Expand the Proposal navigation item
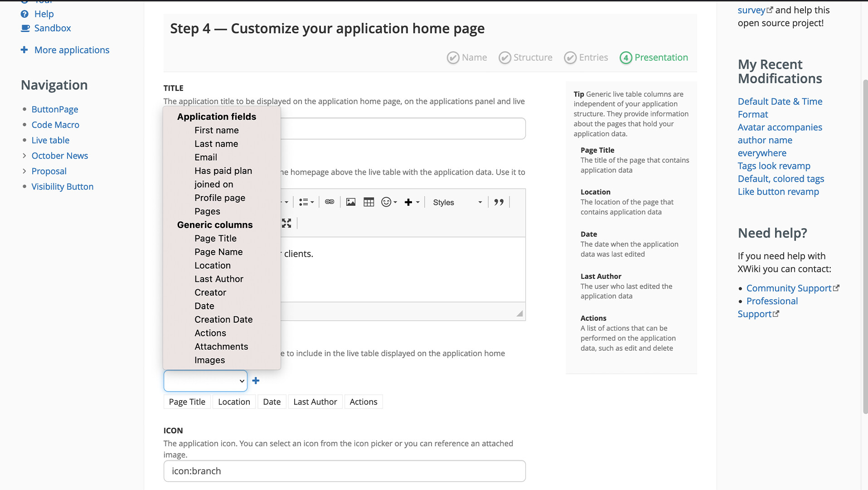 [24, 171]
